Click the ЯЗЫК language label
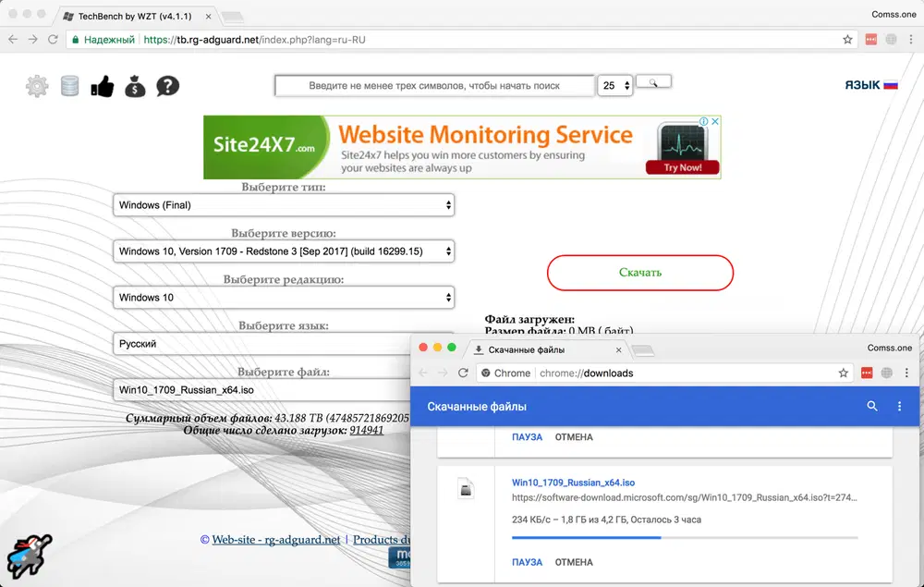Image resolution: width=924 pixels, height=587 pixels. pos(862,85)
